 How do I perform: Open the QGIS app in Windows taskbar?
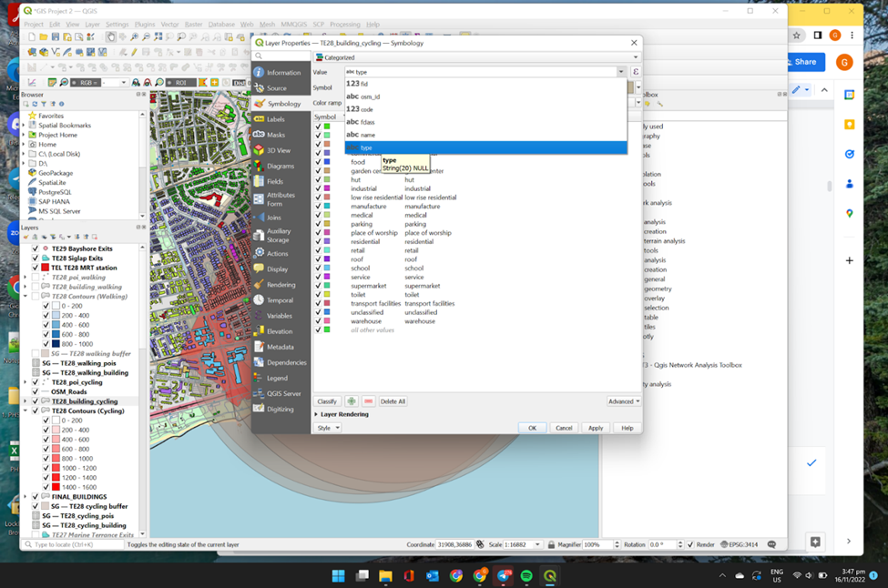pyautogui.click(x=550, y=576)
